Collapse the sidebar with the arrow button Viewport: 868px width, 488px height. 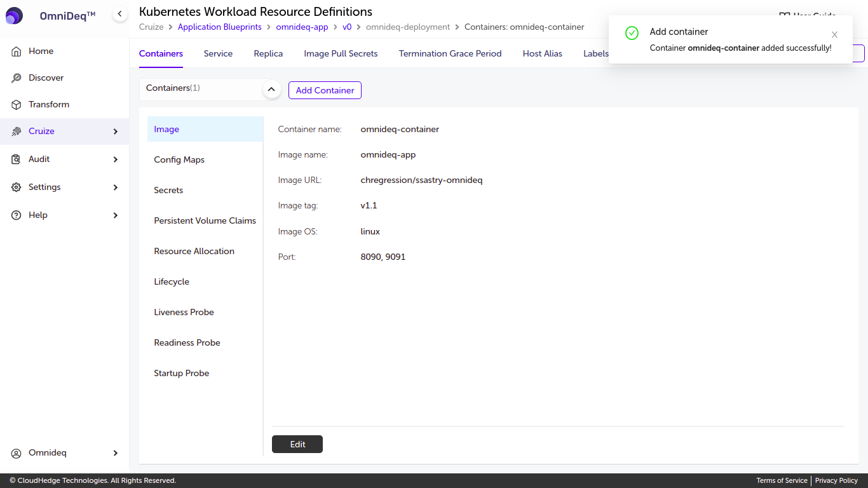(119, 14)
